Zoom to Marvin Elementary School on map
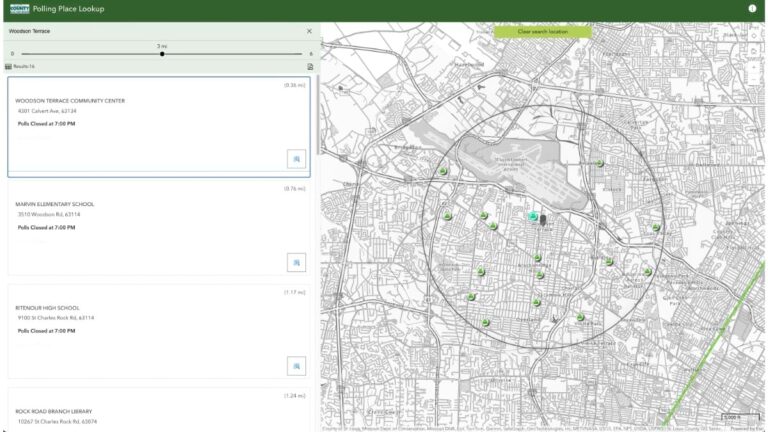 [296, 262]
